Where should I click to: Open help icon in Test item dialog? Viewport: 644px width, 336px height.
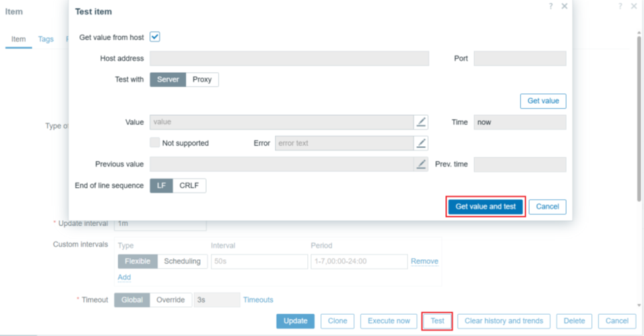(x=551, y=6)
